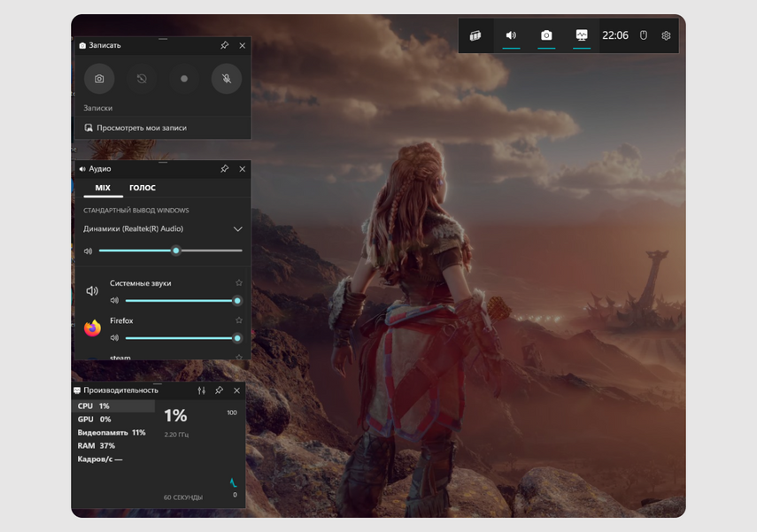Screen dimensions: 757x532
Task: Click the 2.20 ГГц frequency value
Action: coord(176,435)
